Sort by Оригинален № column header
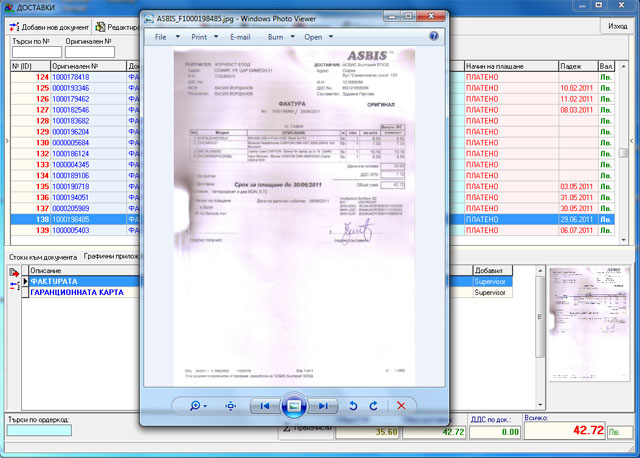This screenshot has height=458, width=640. tap(89, 66)
